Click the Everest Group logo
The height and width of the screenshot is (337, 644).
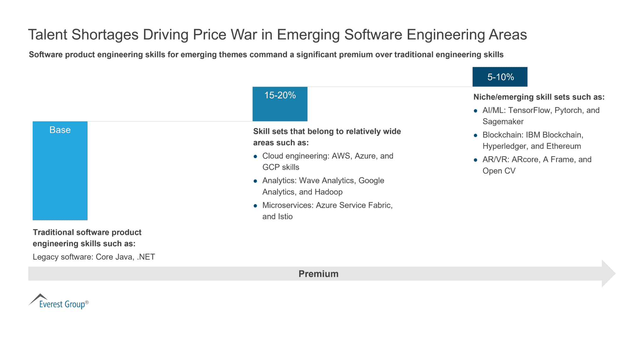pos(58,301)
